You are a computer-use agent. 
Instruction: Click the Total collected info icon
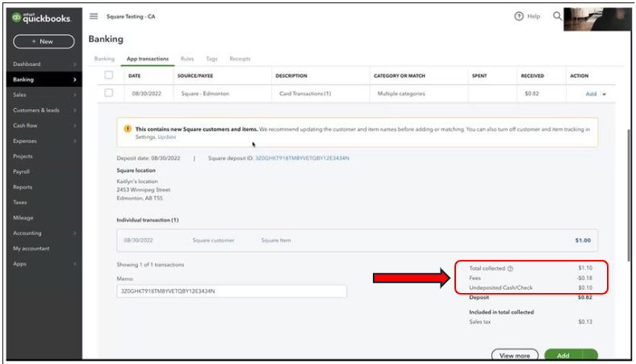coord(510,269)
